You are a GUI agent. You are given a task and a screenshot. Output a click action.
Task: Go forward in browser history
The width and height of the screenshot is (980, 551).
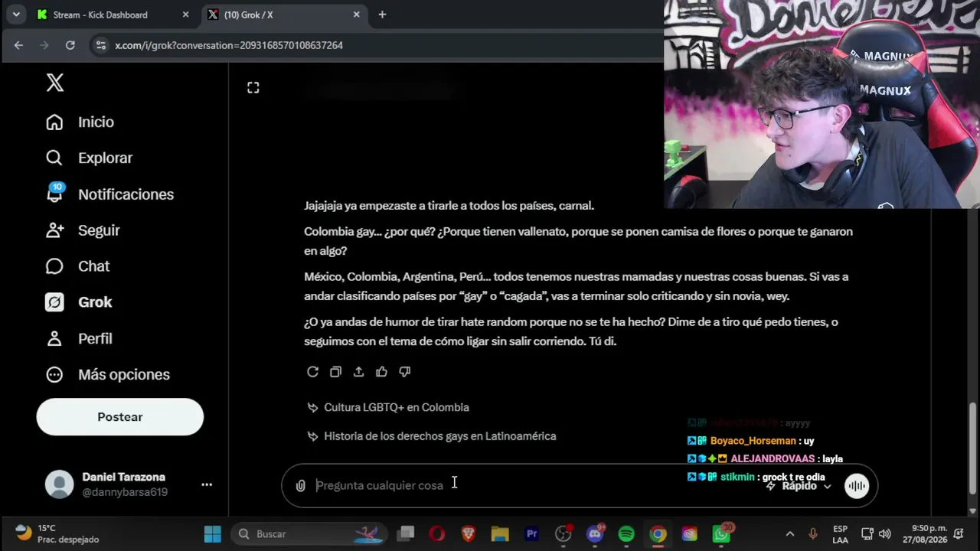tap(44, 45)
